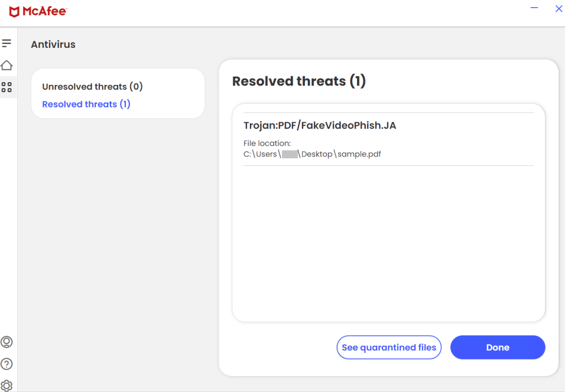Collapse the FakeVideoPhish.JA threat details
565x392 pixels.
point(319,125)
